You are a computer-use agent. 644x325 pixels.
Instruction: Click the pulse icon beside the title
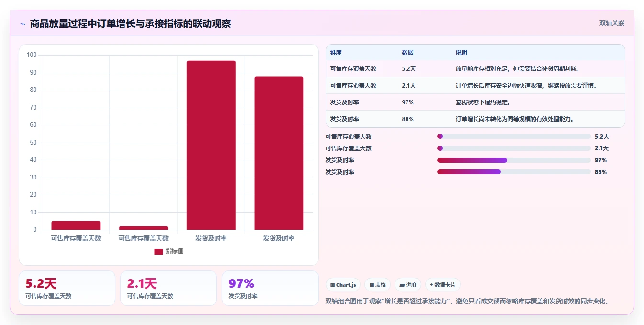click(x=23, y=24)
